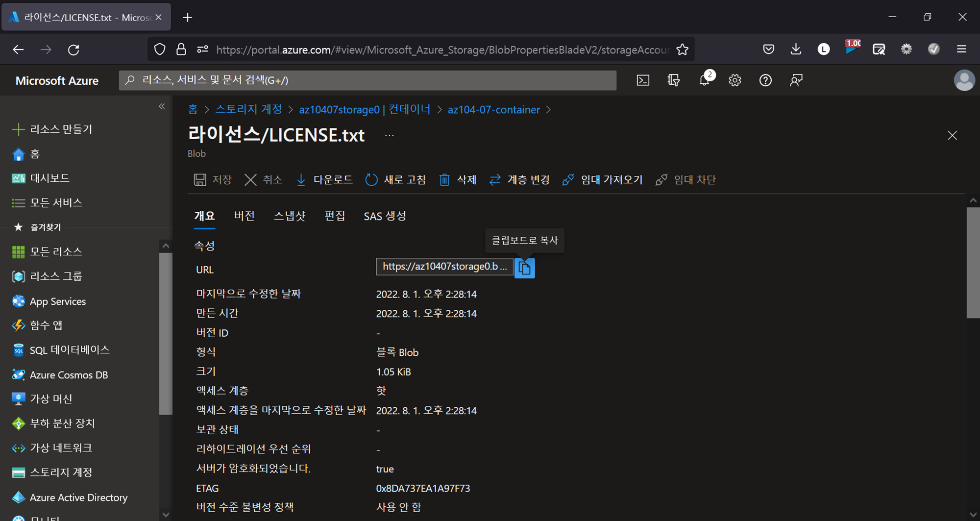980x521 pixels.
Task: Open directories and subscriptions filter icon
Action: click(674, 80)
